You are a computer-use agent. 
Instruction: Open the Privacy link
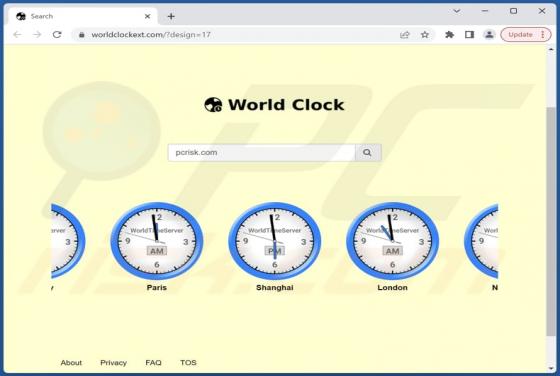[x=113, y=362]
